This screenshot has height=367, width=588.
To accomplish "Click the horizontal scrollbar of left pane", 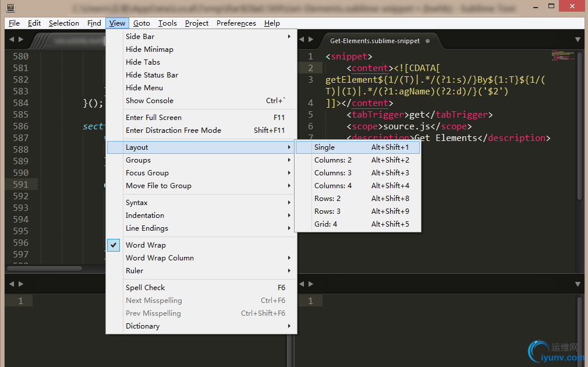I will [45, 269].
